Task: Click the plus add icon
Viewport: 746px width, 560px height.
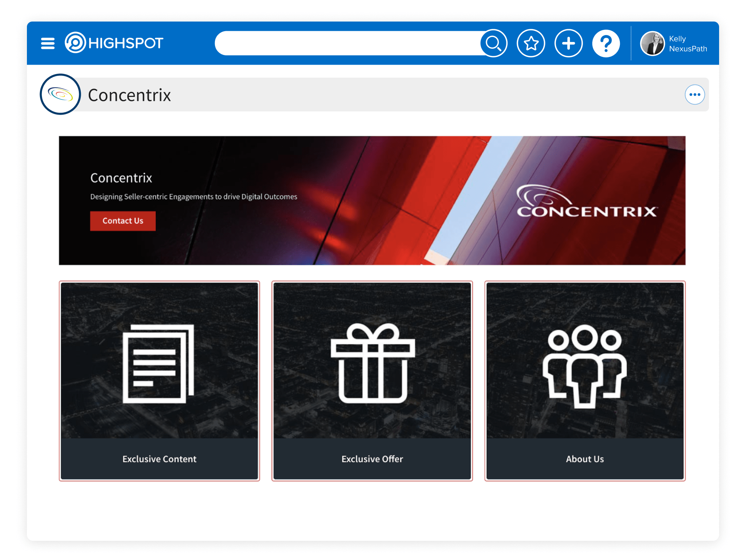Action: (568, 43)
